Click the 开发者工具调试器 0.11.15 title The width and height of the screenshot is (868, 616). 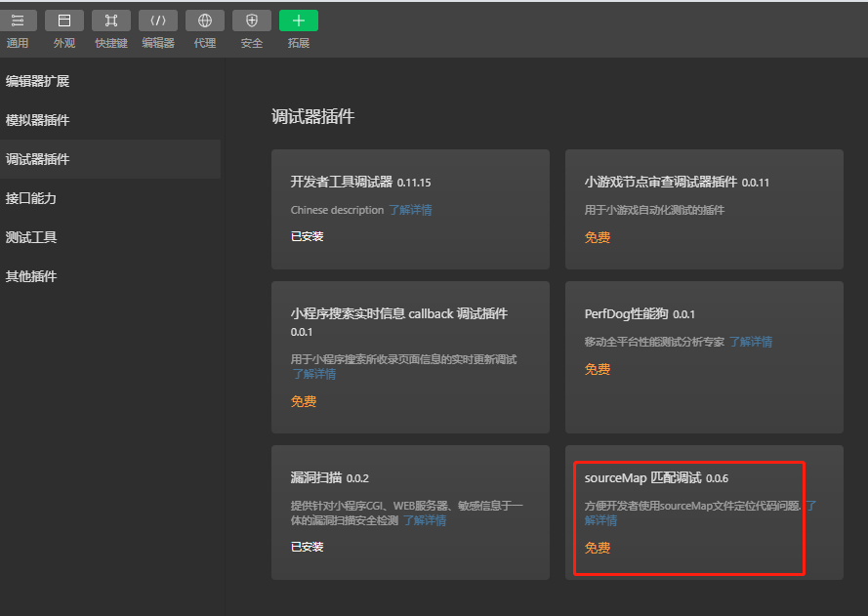click(361, 183)
